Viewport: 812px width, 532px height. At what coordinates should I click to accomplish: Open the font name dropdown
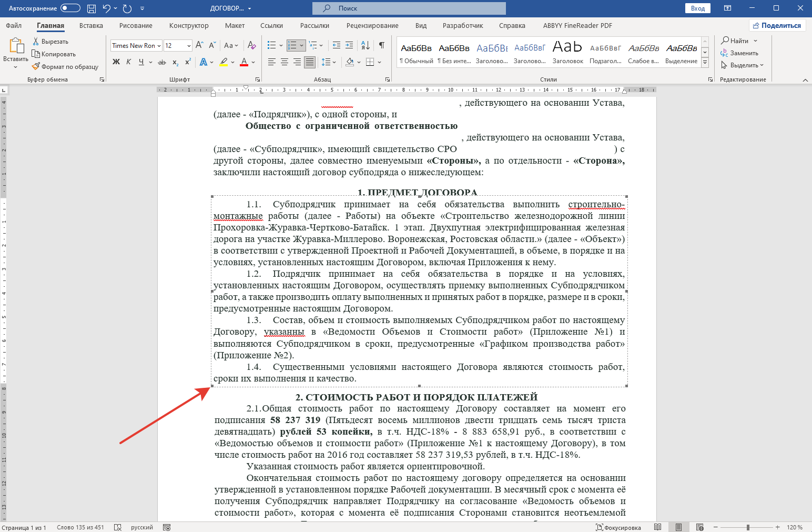coord(159,46)
